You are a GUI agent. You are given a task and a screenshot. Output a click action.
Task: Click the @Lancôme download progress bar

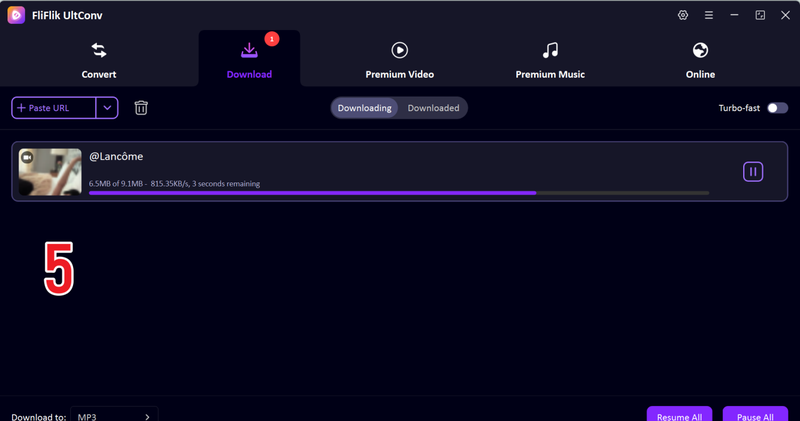pos(399,193)
